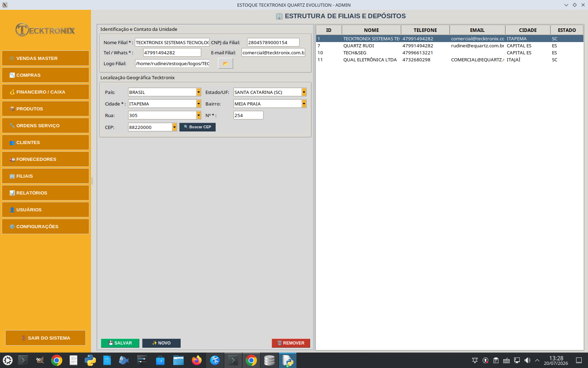
Task: Click the Sair do Sistema button
Action: tap(45, 338)
